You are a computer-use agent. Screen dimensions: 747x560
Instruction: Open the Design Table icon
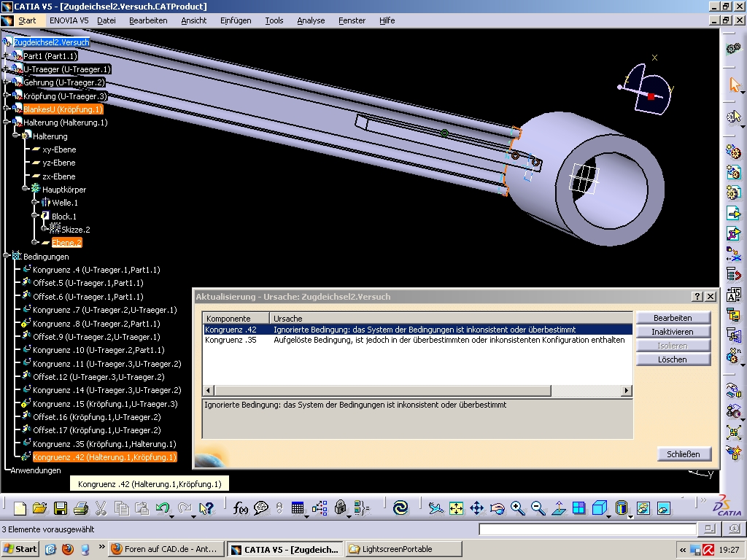click(298, 508)
